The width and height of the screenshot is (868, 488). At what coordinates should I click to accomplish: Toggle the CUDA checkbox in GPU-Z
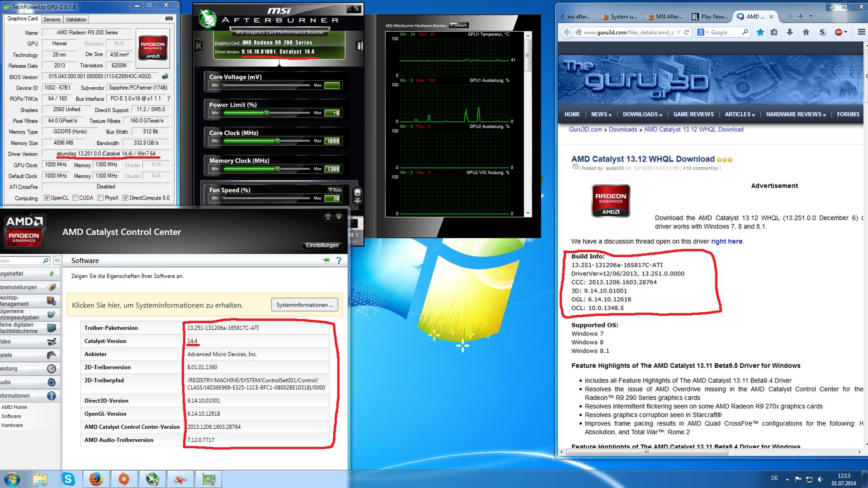click(76, 198)
